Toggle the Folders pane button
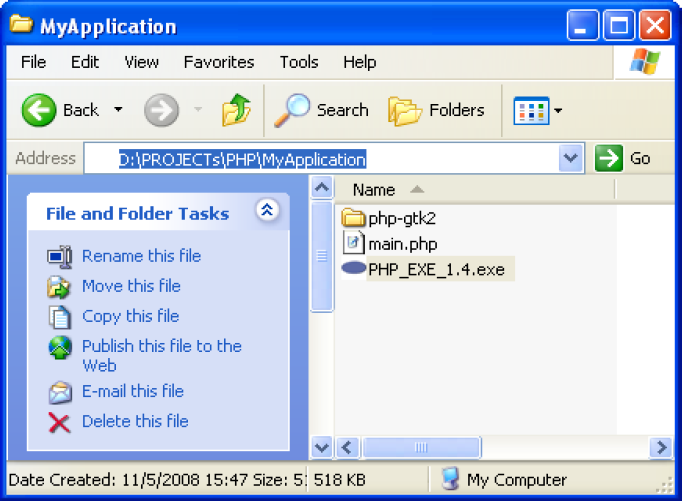This screenshot has width=682, height=501. pos(436,110)
